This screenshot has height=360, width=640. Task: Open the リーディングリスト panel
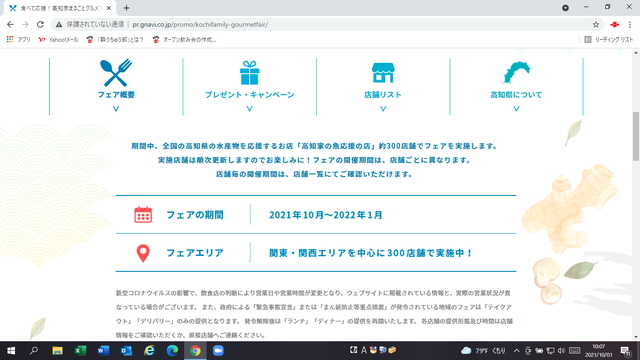pyautogui.click(x=609, y=40)
